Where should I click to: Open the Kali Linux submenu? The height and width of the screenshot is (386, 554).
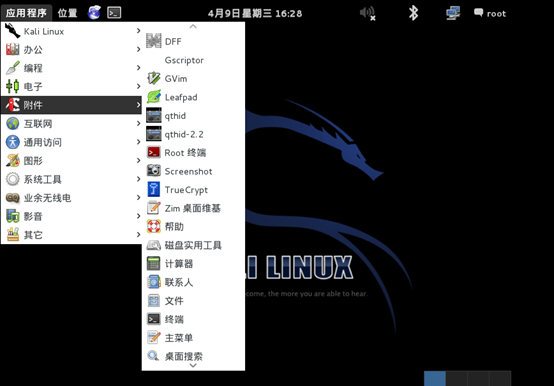click(71, 31)
